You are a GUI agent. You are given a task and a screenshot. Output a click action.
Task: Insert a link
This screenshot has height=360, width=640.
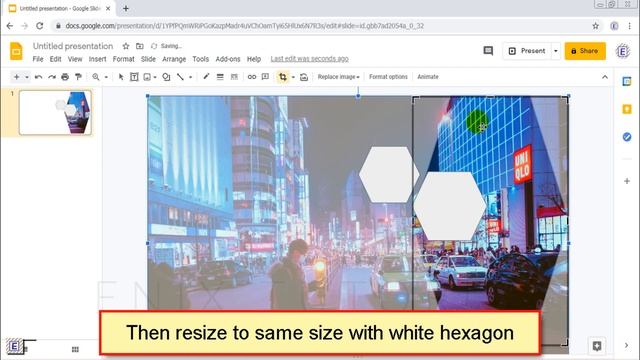[x=252, y=77]
